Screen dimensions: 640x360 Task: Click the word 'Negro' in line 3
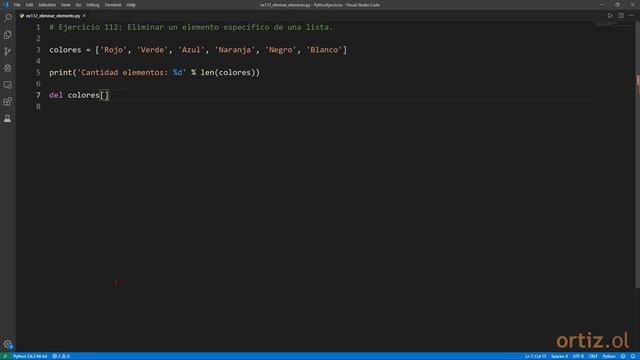[x=281, y=50]
